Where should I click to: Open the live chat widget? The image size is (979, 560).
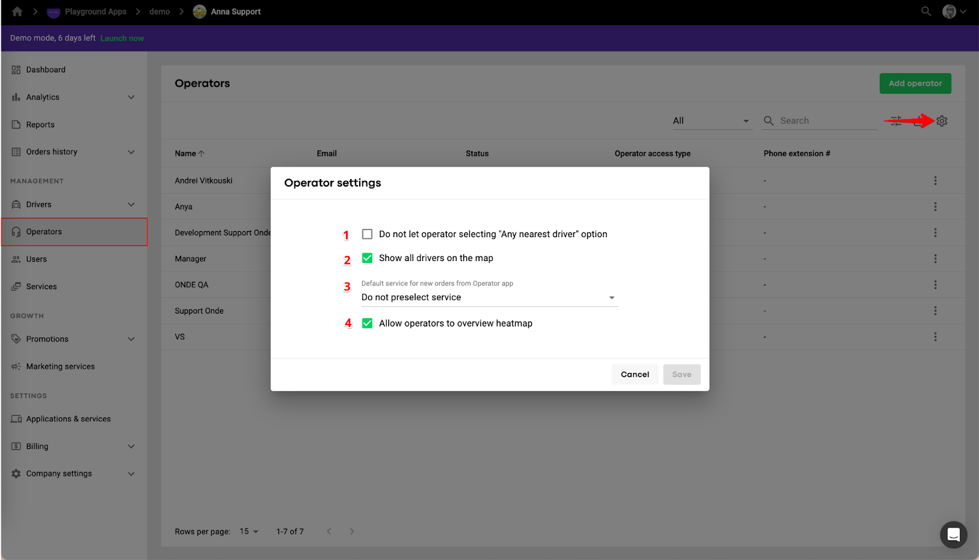coord(953,535)
